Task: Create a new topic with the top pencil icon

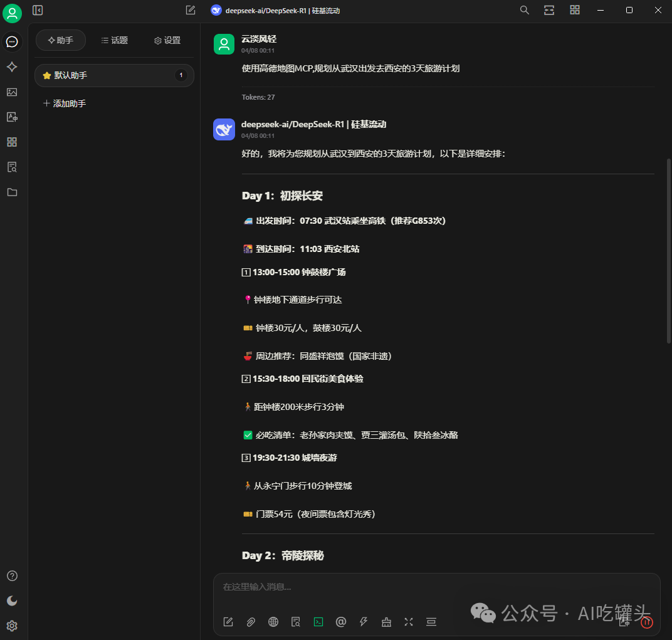Action: (x=191, y=10)
